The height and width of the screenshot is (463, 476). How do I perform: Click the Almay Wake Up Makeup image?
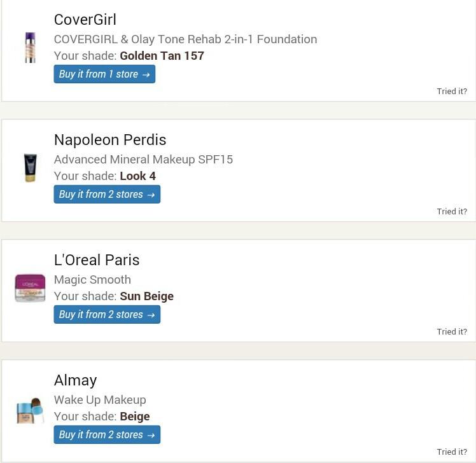[30, 410]
